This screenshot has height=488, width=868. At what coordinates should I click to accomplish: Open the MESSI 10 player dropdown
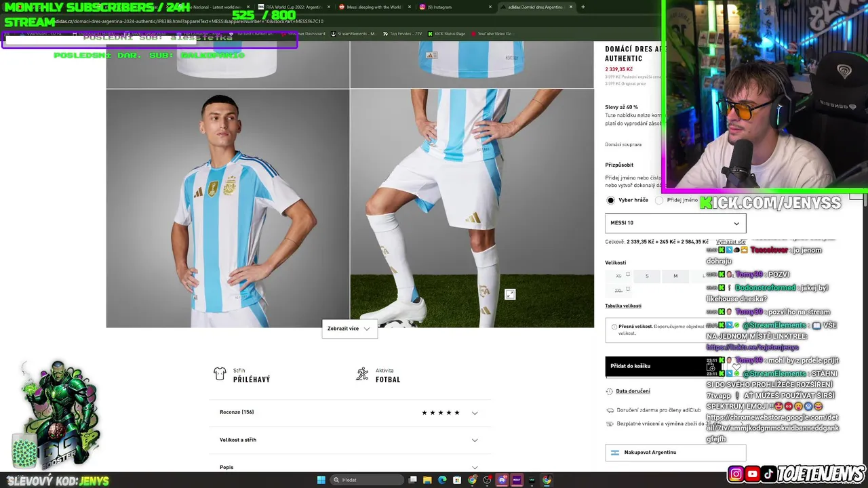point(675,223)
